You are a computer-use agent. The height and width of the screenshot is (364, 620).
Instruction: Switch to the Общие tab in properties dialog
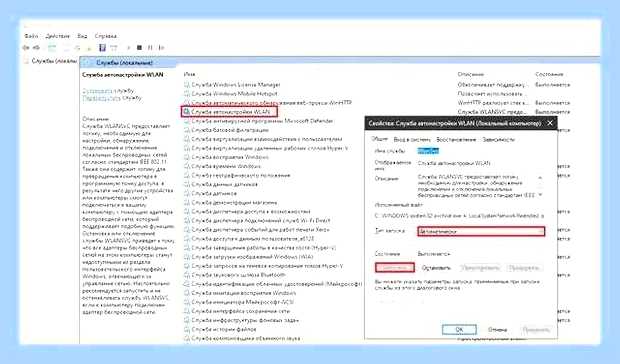tap(380, 140)
